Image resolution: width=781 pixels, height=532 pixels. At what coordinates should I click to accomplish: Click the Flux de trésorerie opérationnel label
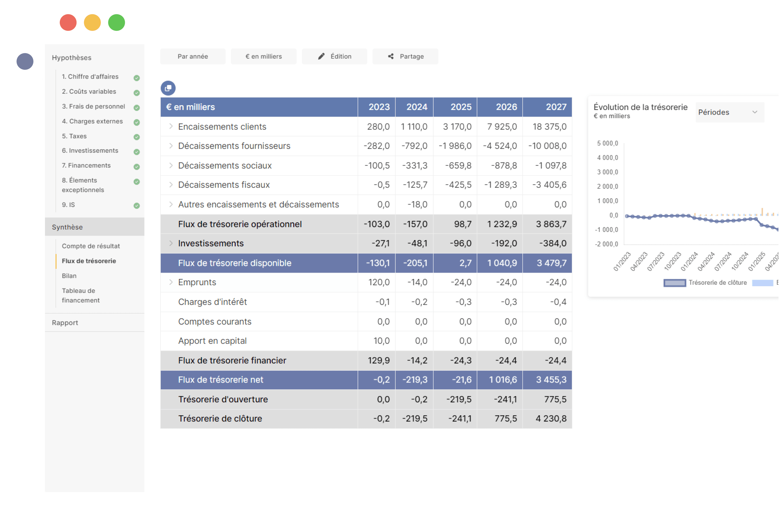pyautogui.click(x=240, y=224)
